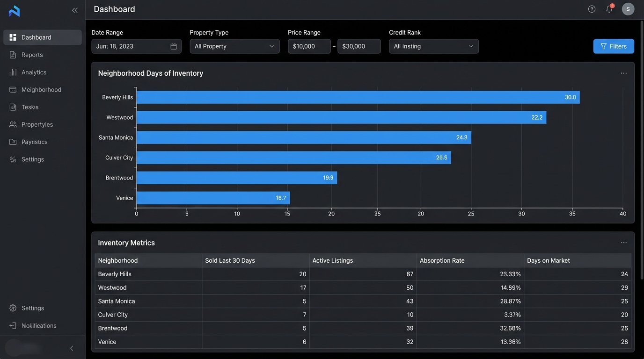Click the Dashboard grid icon in sidebar
Screen dimensions: 644x359
tap(13, 37)
